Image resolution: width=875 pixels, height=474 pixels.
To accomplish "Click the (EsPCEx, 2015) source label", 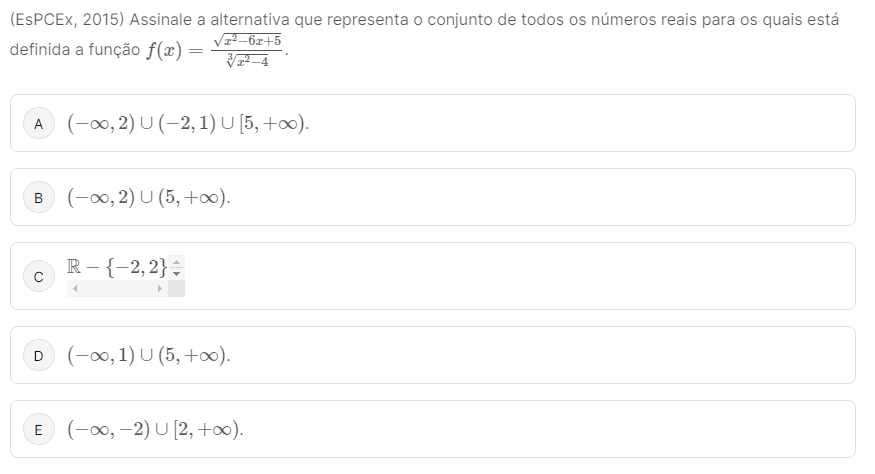I will (x=67, y=20).
